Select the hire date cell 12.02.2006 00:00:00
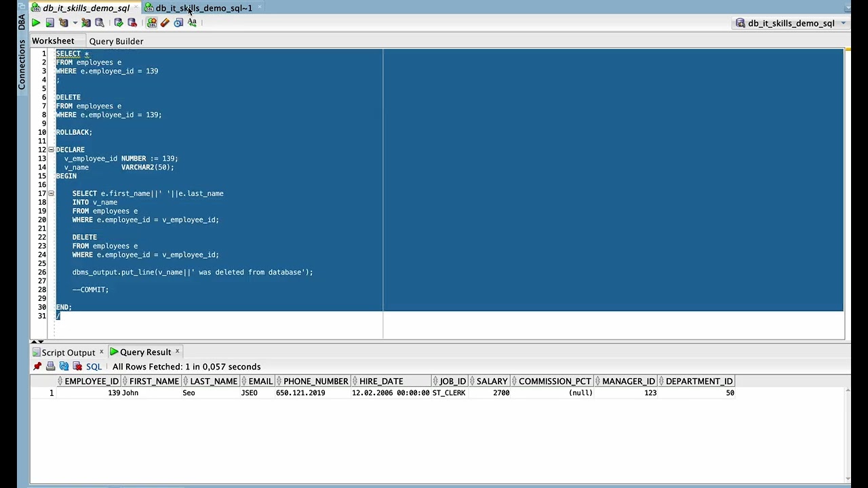 click(391, 393)
